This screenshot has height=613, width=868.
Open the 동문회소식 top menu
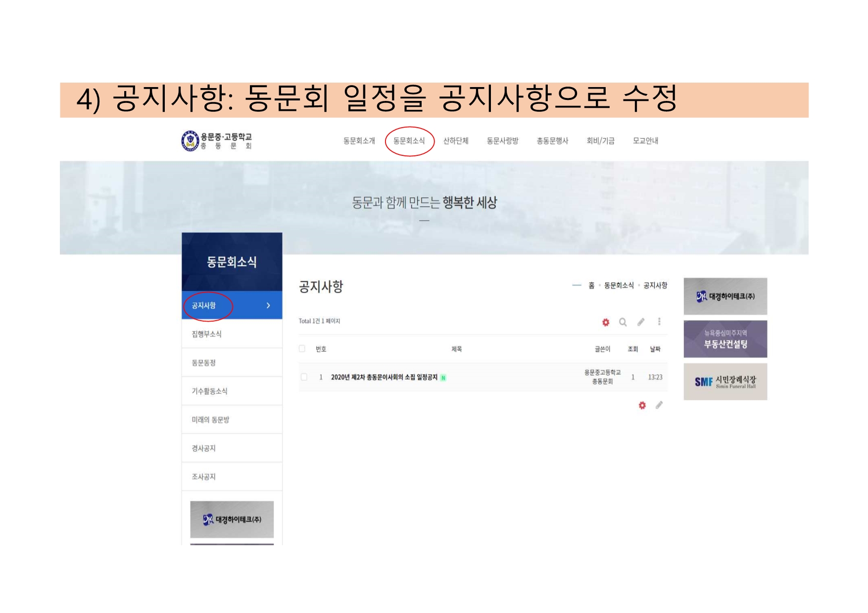click(x=409, y=141)
